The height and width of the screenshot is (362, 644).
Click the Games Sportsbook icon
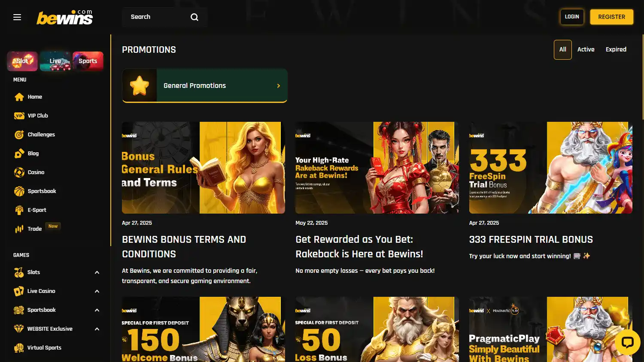tap(19, 310)
